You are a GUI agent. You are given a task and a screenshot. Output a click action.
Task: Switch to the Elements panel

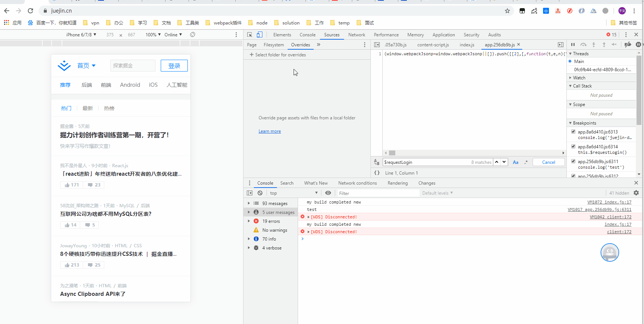(282, 34)
